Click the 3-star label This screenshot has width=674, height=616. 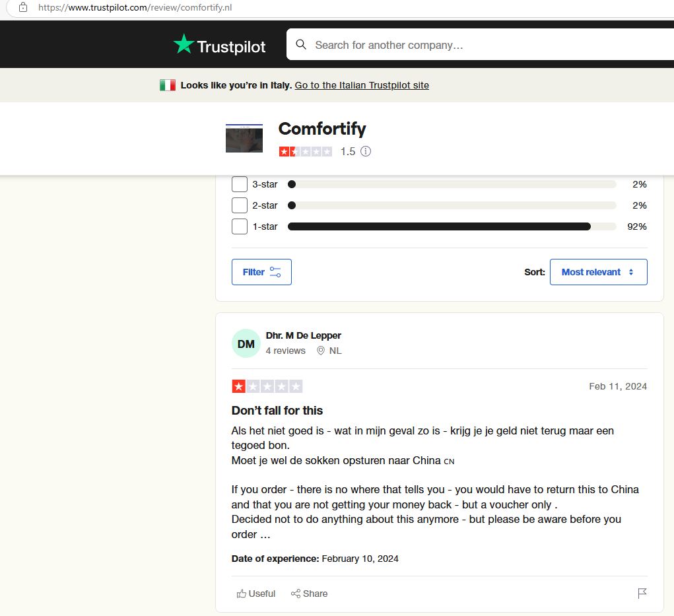pos(265,184)
